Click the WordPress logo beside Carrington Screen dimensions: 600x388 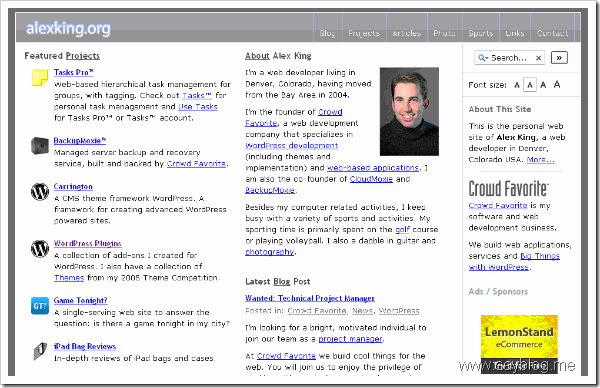coord(40,191)
